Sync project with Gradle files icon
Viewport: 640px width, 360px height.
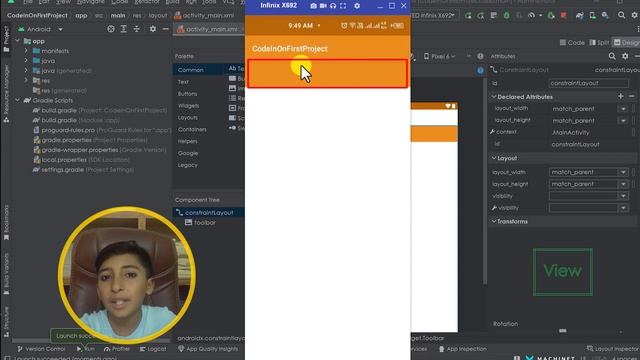(580, 16)
